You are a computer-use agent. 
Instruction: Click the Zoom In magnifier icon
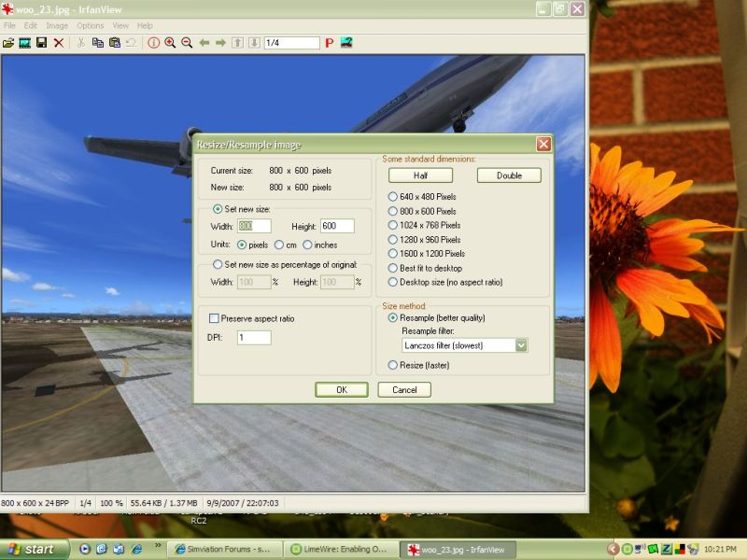170,43
